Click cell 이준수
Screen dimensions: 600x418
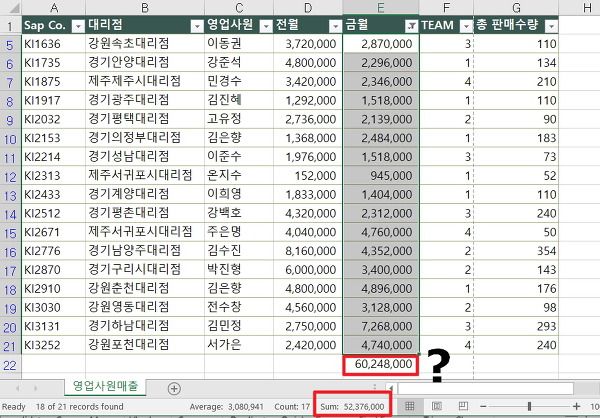(239, 157)
